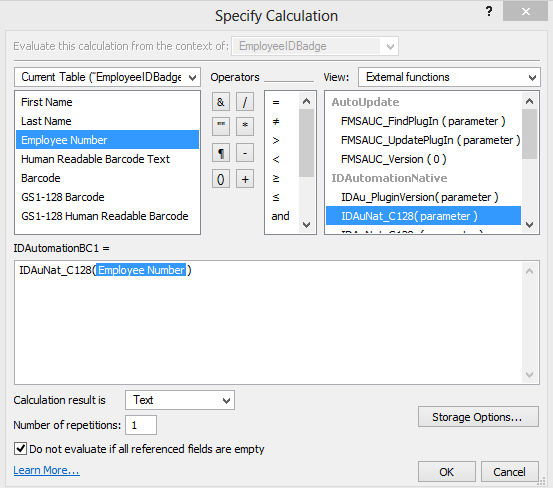Insert the plus addition operator

tap(245, 179)
